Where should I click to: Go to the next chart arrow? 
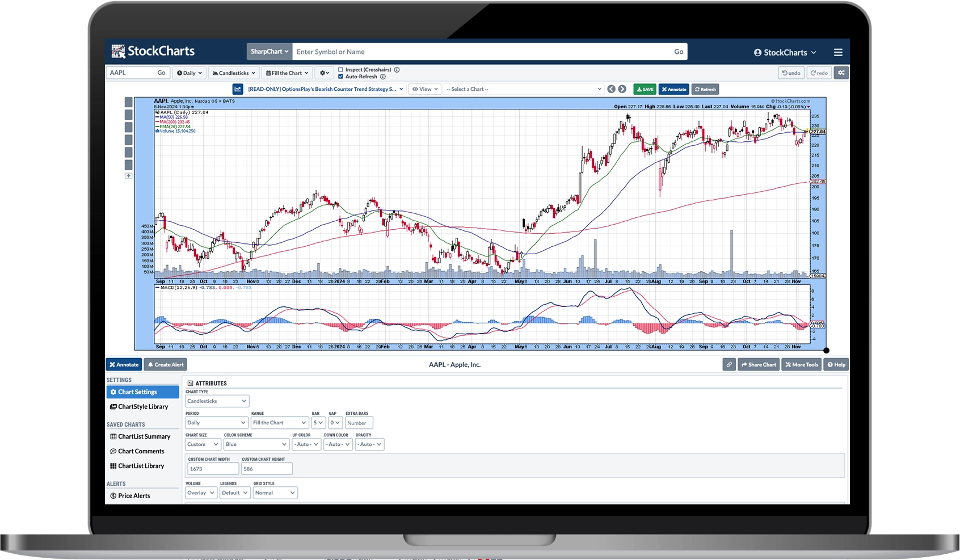(x=622, y=89)
